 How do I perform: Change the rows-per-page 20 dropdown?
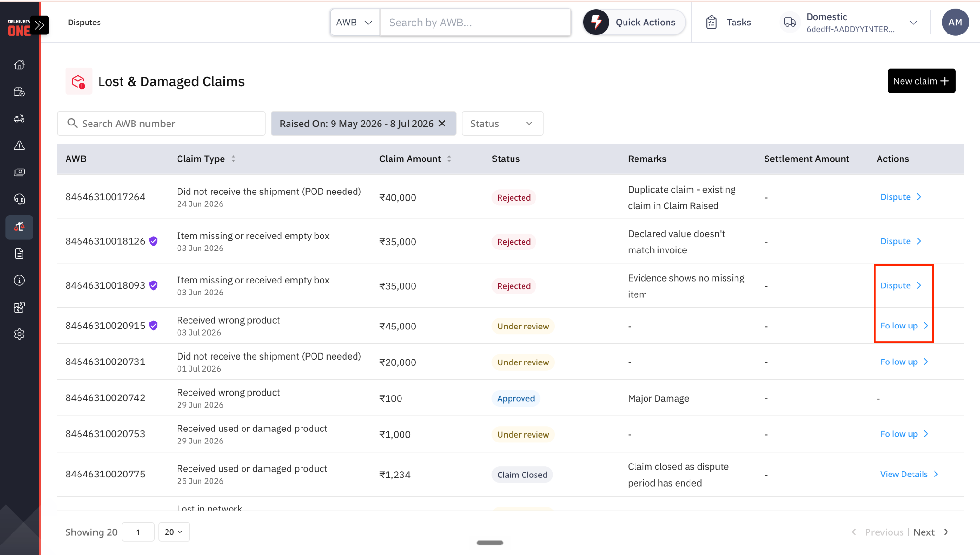click(174, 532)
